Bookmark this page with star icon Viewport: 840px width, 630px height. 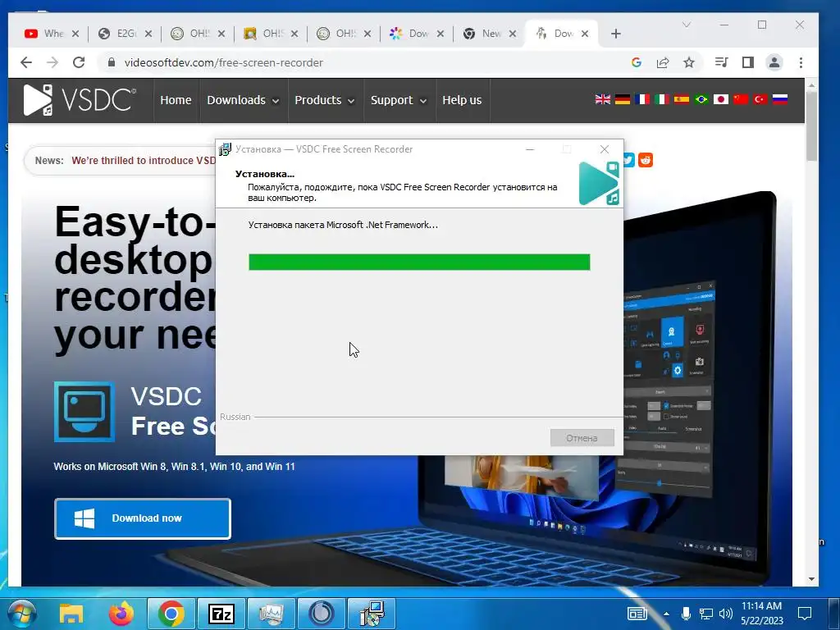[689, 62]
